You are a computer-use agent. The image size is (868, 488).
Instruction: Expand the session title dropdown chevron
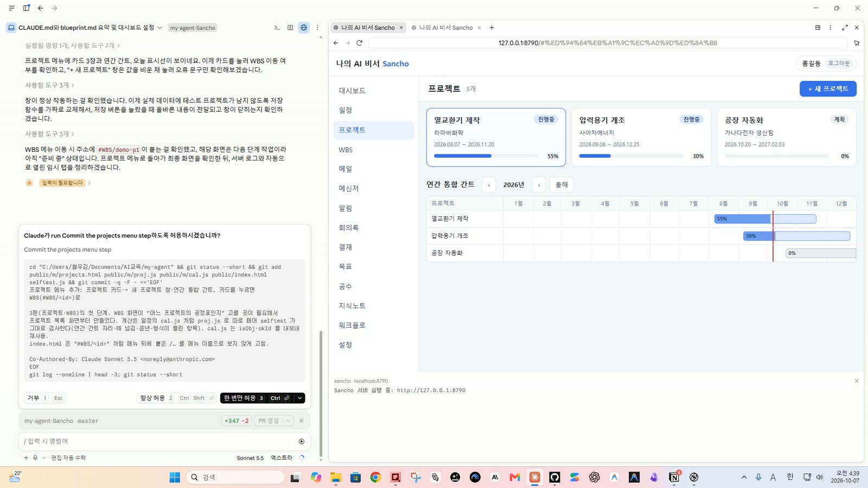159,28
